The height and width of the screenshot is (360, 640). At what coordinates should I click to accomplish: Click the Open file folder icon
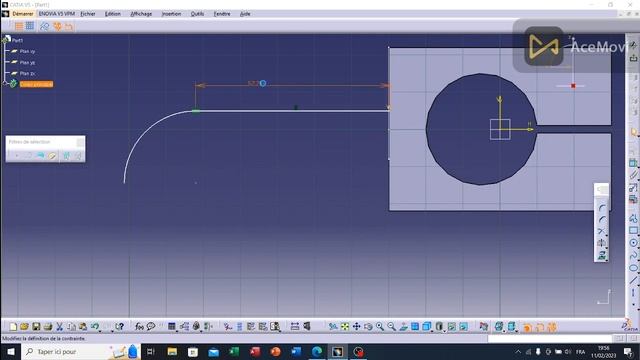[x=24, y=327]
